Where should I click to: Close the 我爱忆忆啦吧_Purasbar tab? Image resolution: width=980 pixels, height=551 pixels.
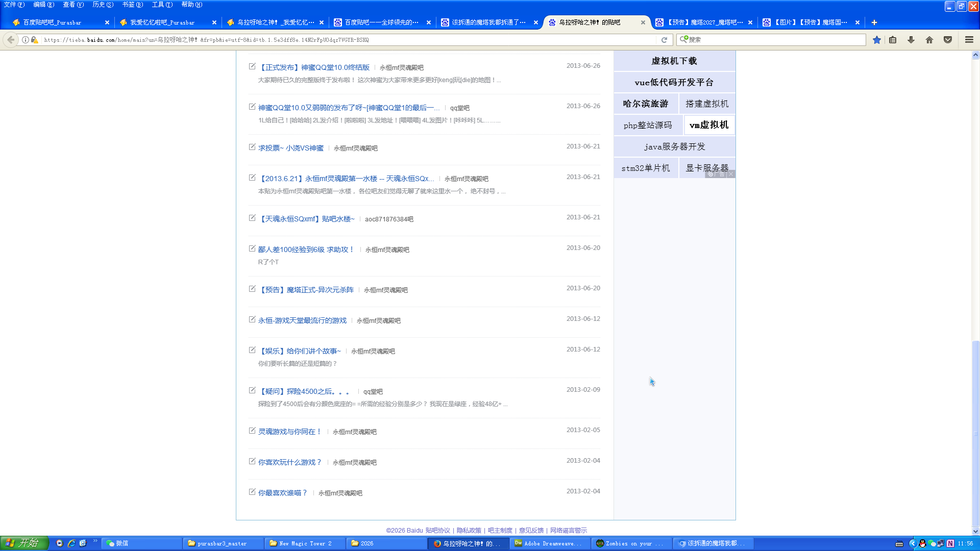click(214, 22)
